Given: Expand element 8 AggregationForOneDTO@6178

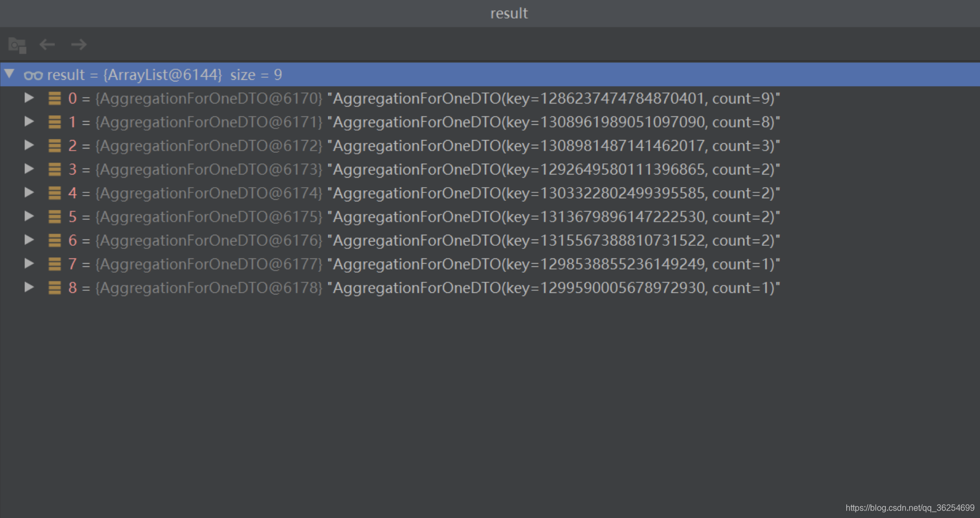Looking at the screenshot, I should click(29, 287).
